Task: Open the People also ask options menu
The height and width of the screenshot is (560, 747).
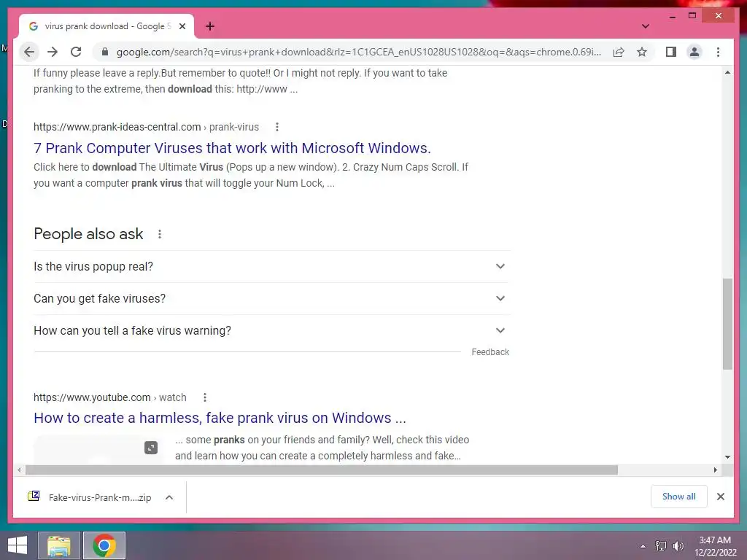Action: [160, 234]
